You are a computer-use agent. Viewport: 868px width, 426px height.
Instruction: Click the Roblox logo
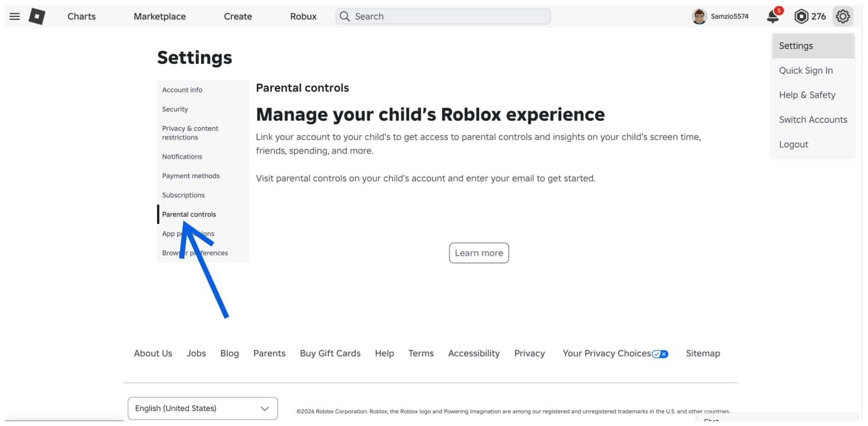click(x=37, y=16)
